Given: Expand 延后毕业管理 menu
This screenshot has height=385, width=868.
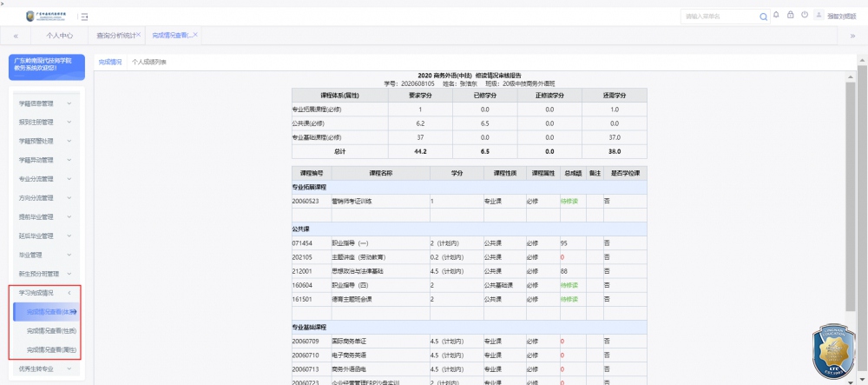Looking at the screenshot, I should 45,236.
